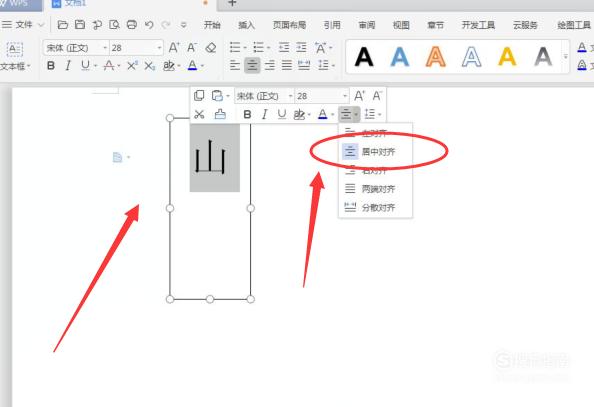Apply the black WordArt style A
Viewport: 594px width, 407px height.
364,57
